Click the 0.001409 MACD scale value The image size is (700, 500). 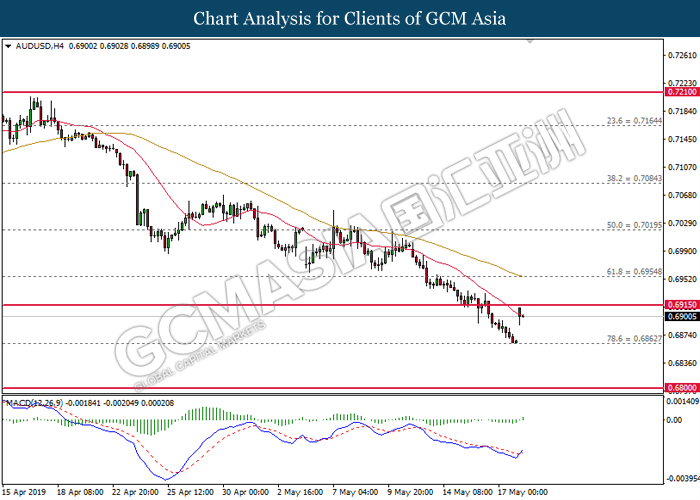point(683,402)
